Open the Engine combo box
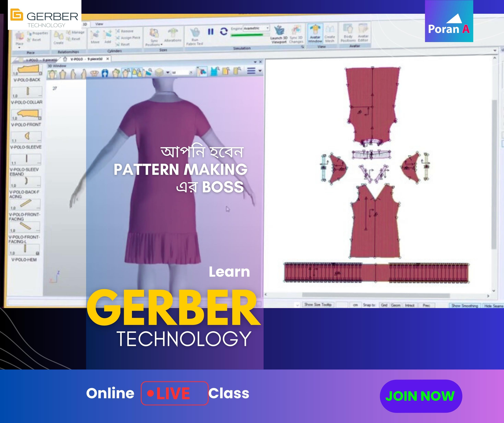Viewport: 504px width, 423px height. (256, 28)
